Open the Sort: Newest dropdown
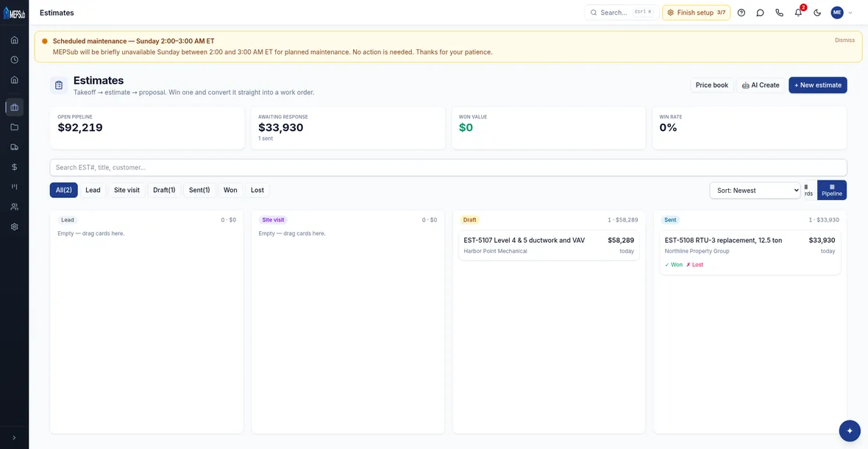 click(x=755, y=191)
